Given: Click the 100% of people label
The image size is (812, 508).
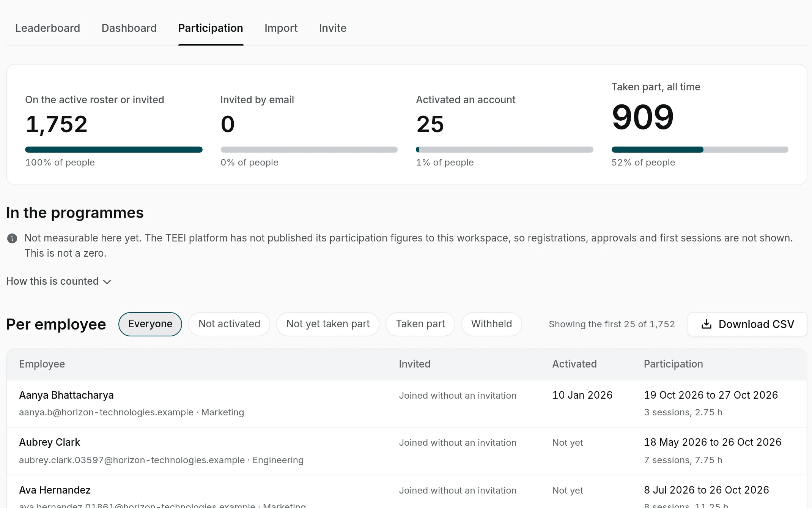Looking at the screenshot, I should [60, 162].
